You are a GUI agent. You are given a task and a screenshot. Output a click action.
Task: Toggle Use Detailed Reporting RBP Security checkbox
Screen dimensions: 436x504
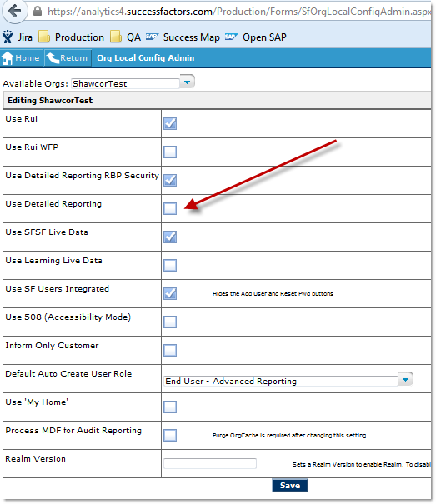[x=170, y=180]
